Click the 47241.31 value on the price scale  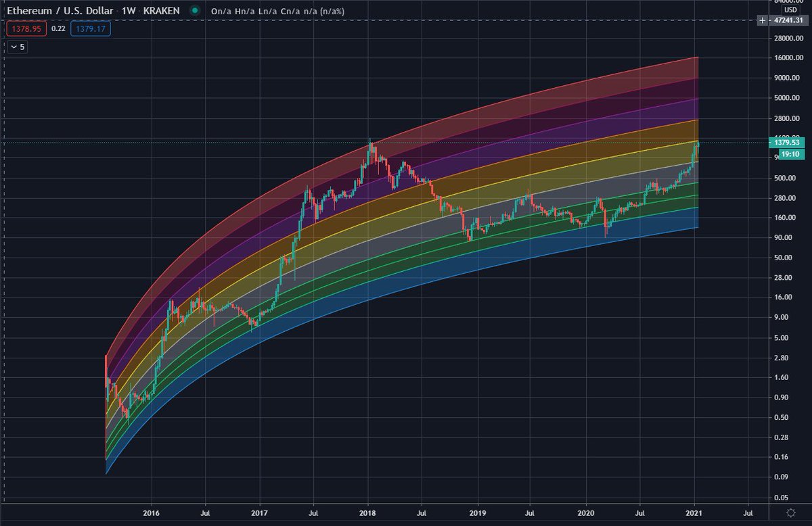787,21
